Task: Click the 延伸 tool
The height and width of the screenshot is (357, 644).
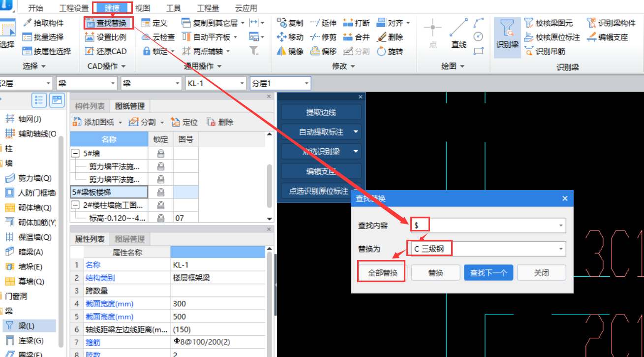Action: 324,23
